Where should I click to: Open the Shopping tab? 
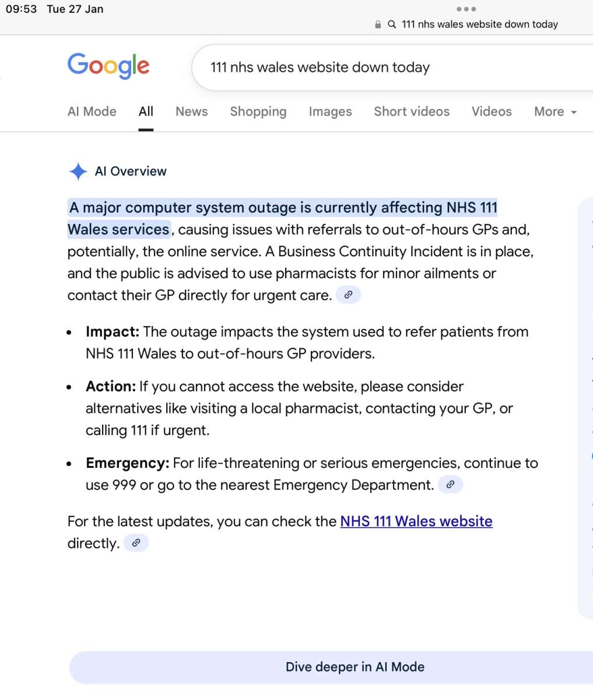258,111
